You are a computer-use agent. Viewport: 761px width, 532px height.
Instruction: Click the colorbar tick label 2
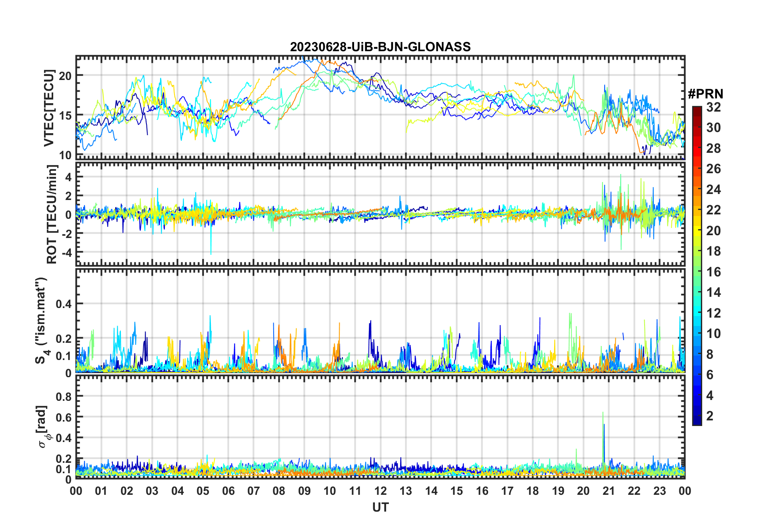pyautogui.click(x=710, y=416)
